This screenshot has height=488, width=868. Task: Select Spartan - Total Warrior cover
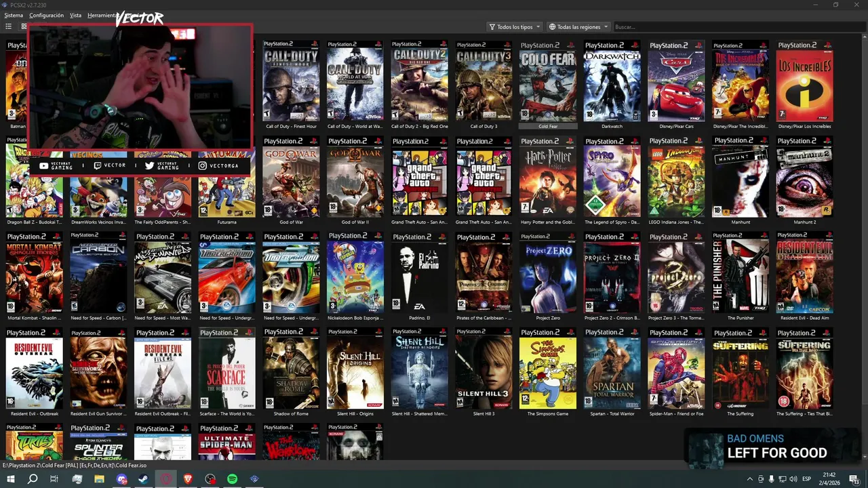tap(612, 368)
